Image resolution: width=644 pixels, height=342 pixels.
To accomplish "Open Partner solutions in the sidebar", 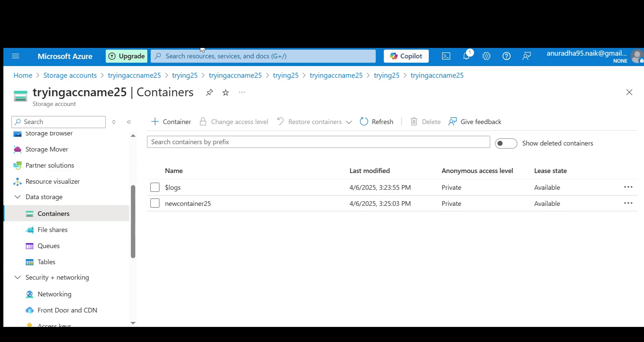I will [x=50, y=166].
